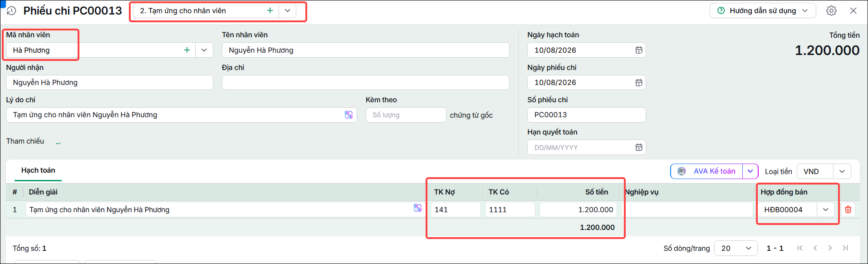
Task: Click the Tham chiếu ellipsis link
Action: (58, 142)
